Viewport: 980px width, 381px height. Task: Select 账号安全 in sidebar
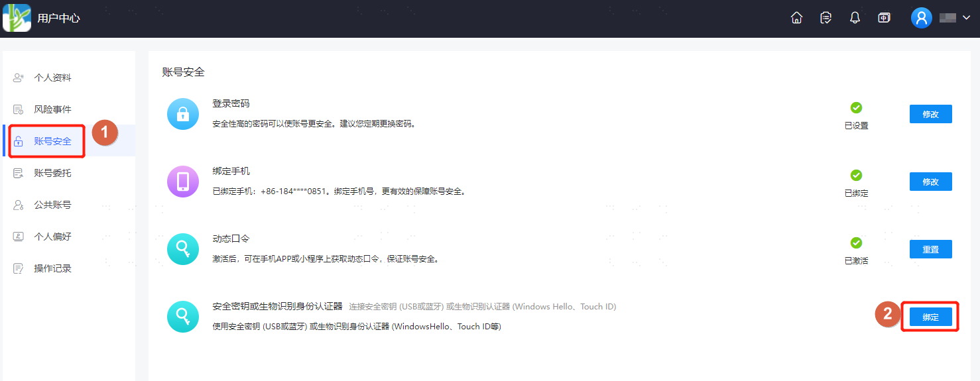(69, 141)
